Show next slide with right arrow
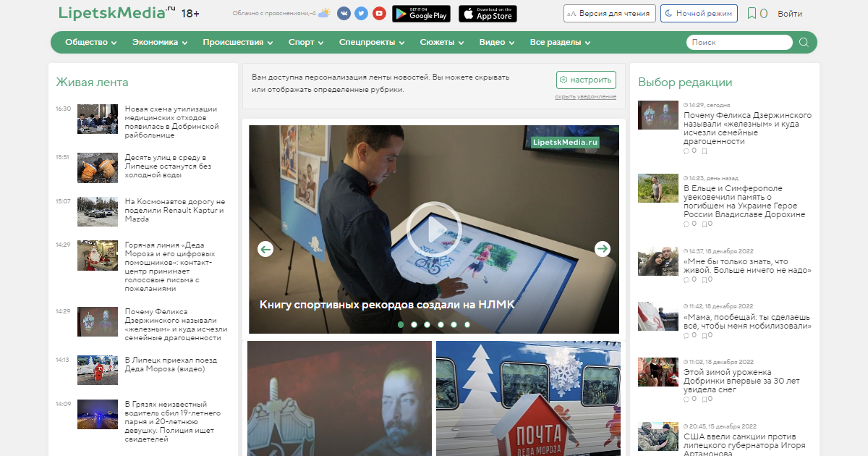Screen dimensions: 868x456 [603, 249]
